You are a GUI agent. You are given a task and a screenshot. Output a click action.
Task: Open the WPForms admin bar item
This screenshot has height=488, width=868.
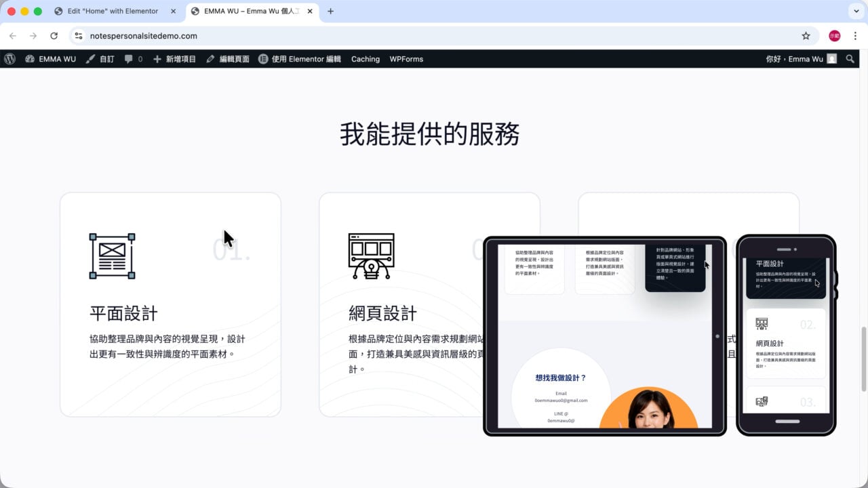tap(406, 59)
